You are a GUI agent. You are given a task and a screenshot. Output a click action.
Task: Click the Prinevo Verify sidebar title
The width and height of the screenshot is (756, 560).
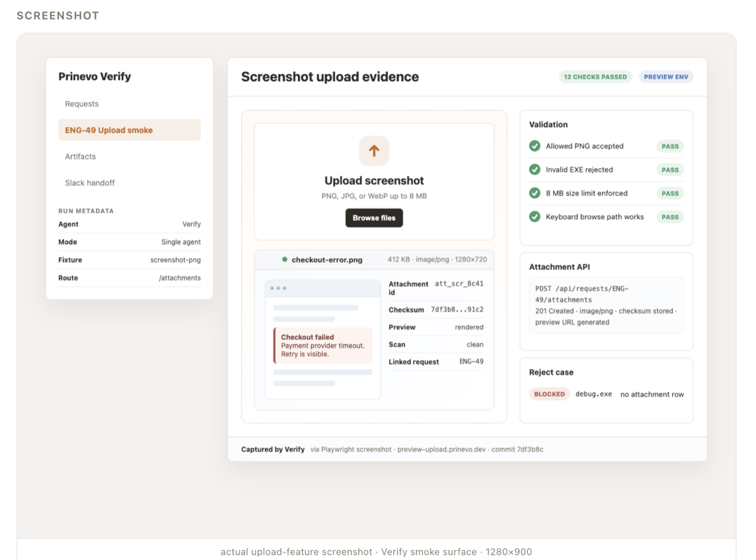(x=94, y=77)
